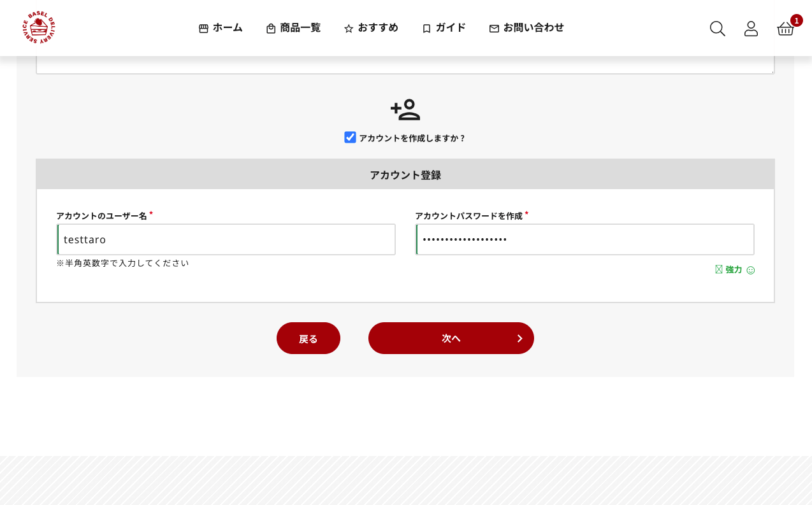
Task: Open the search magnifier icon
Action: pyautogui.click(x=717, y=29)
